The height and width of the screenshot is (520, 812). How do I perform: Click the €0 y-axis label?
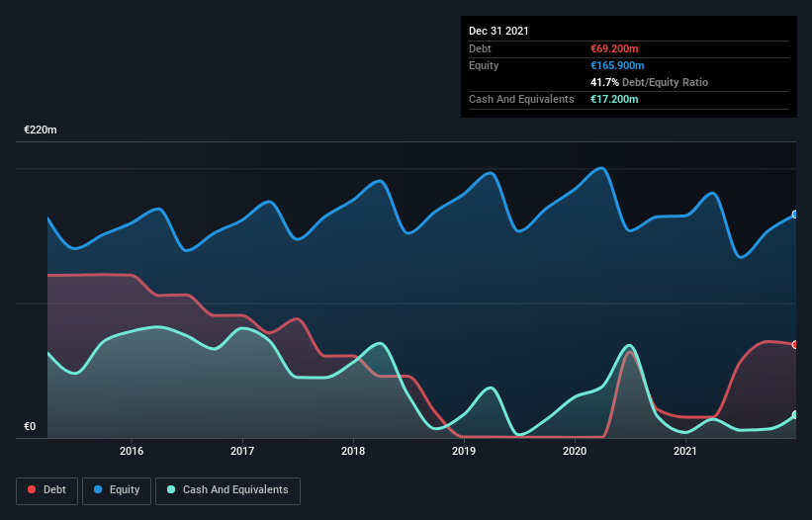click(x=30, y=427)
